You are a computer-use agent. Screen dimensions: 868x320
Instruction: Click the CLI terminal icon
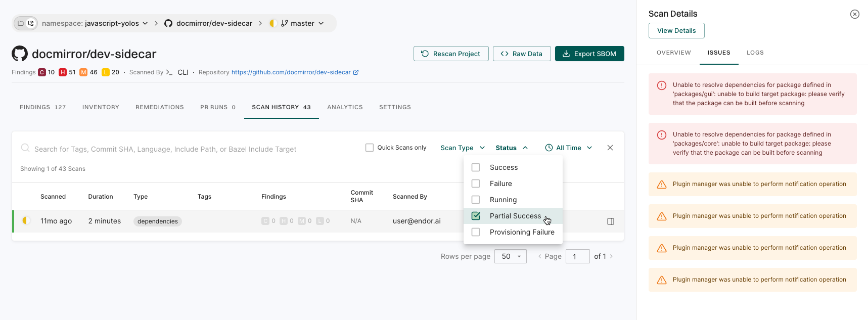pos(169,72)
